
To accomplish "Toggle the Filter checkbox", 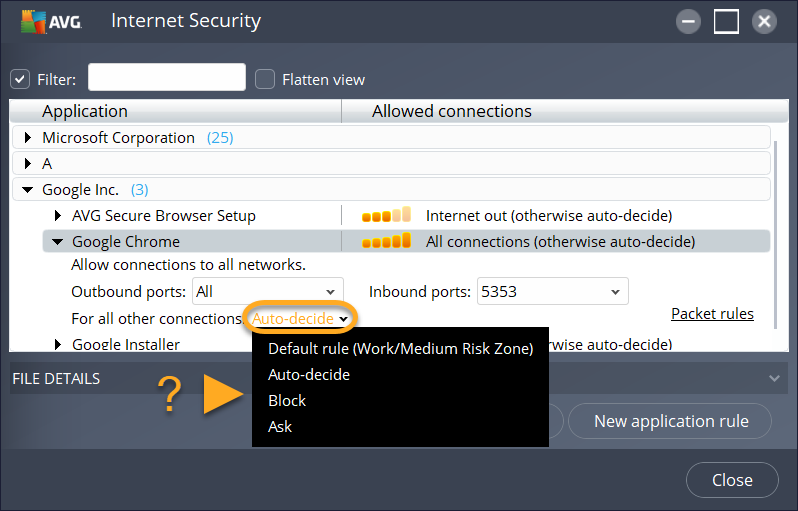I will point(20,79).
